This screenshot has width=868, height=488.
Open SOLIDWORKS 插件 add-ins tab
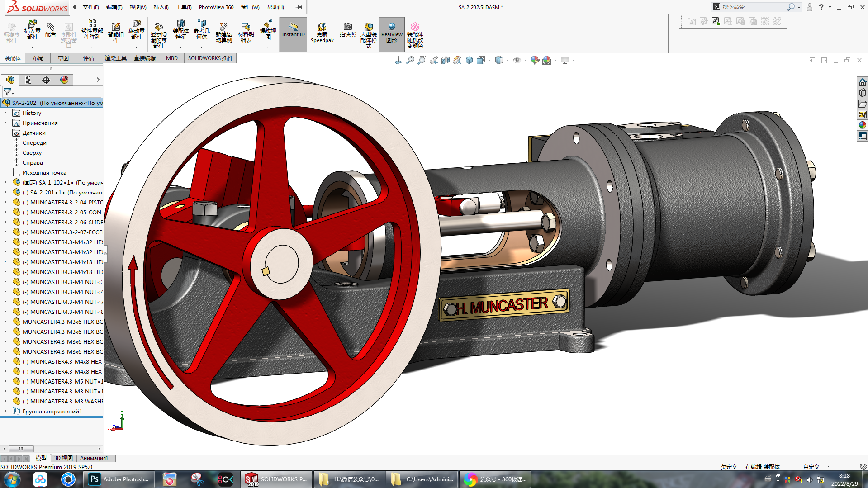click(210, 58)
